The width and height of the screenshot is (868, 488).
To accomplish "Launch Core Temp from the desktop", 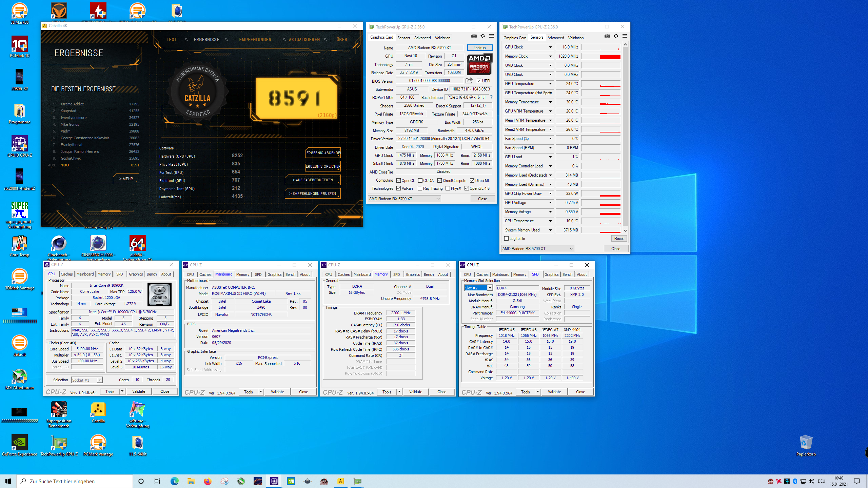I will tap(19, 246).
